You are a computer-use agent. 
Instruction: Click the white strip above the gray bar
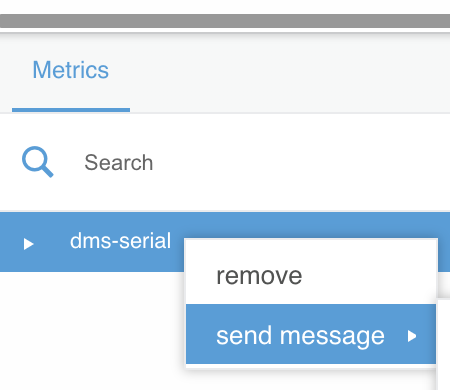pos(225,7)
